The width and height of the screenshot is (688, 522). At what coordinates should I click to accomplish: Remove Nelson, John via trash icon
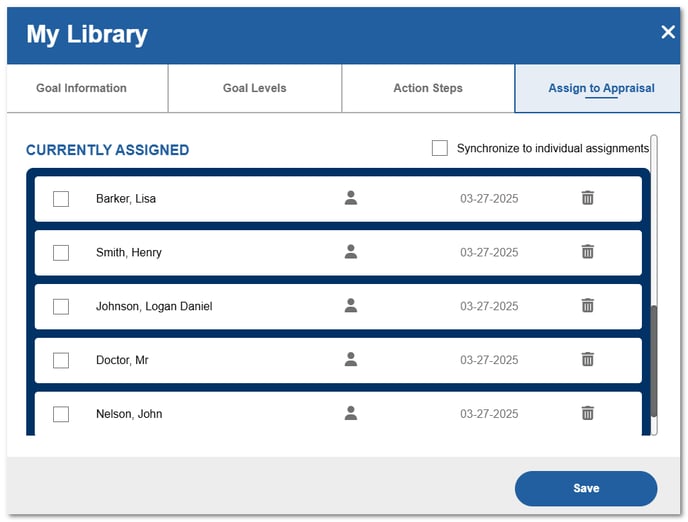pyautogui.click(x=588, y=413)
